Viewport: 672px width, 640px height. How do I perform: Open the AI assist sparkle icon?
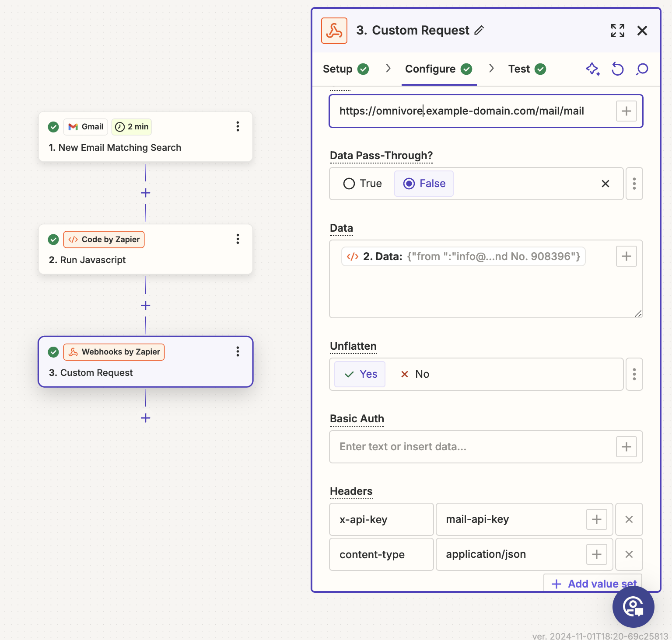pyautogui.click(x=592, y=69)
